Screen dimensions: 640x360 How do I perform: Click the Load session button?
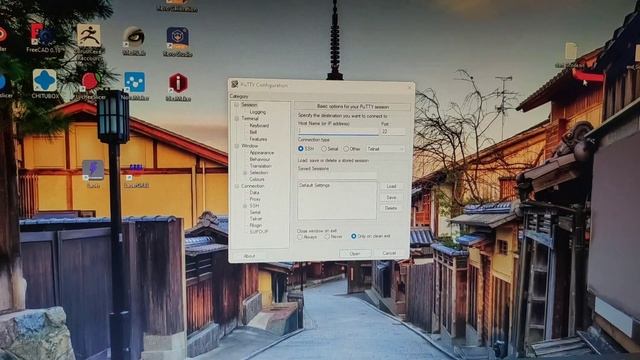(391, 186)
